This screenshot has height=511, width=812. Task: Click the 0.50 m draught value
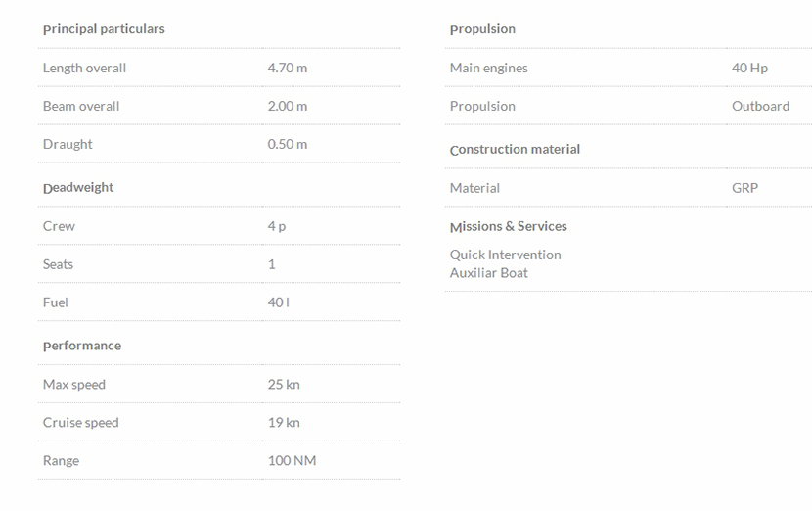tap(287, 144)
